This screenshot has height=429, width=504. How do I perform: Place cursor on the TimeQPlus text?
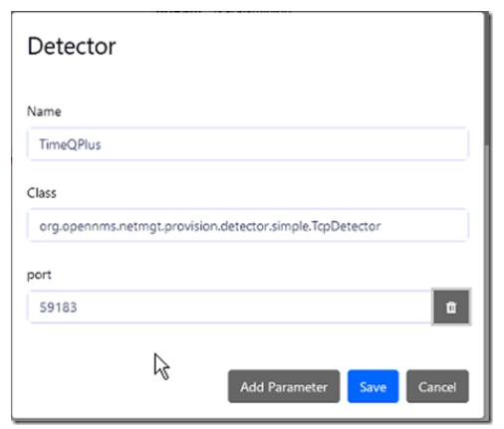point(70,144)
